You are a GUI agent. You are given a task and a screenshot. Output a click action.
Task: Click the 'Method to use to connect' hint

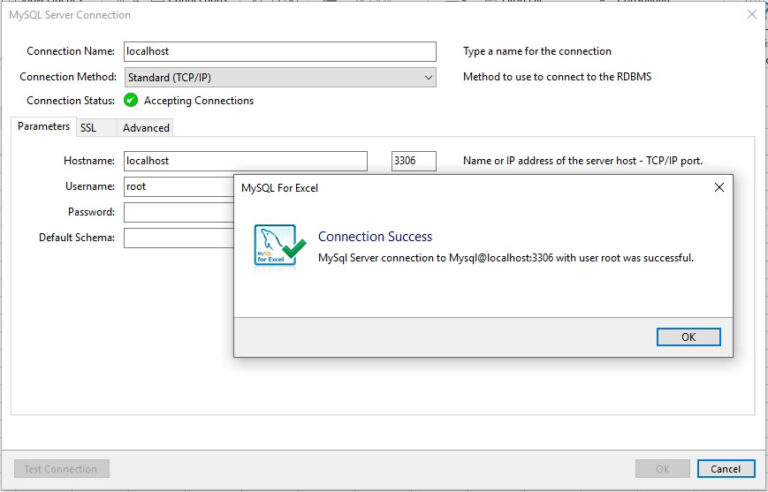(557, 76)
